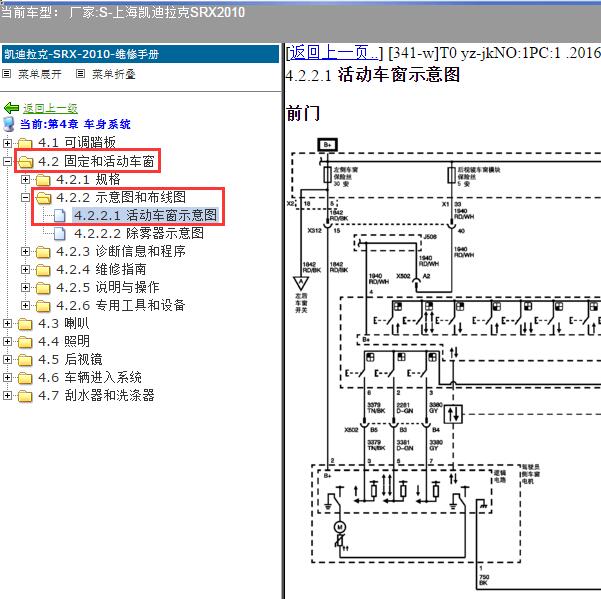Click folder icon of 4.2.5 说明与操作
The height and width of the screenshot is (599, 601).
(43, 288)
